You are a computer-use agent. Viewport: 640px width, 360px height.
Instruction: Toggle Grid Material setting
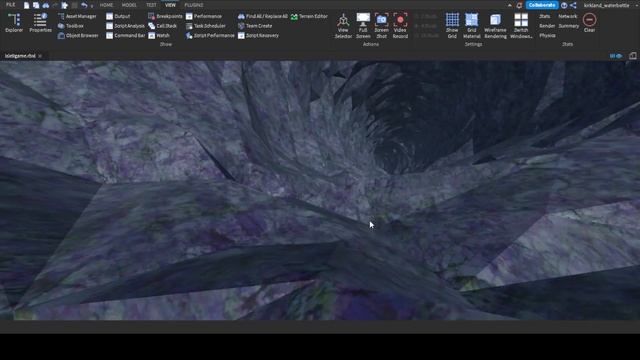point(471,26)
